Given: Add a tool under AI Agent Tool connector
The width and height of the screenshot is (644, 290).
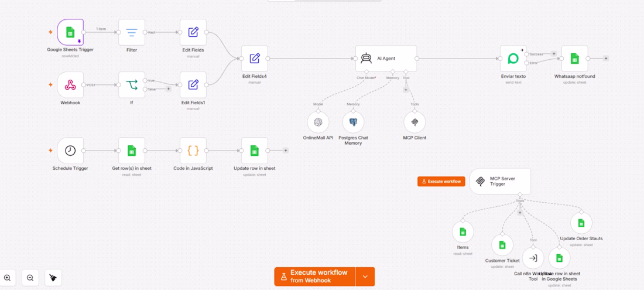Looking at the screenshot, I should 406,90.
